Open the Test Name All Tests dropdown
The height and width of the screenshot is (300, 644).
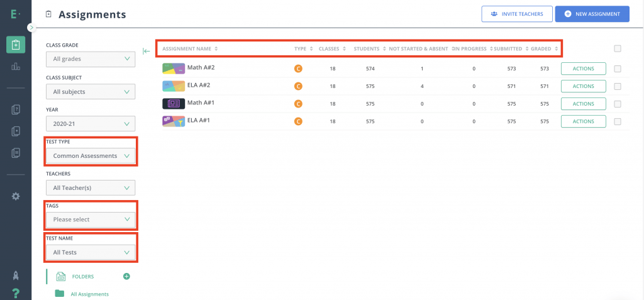point(91,252)
